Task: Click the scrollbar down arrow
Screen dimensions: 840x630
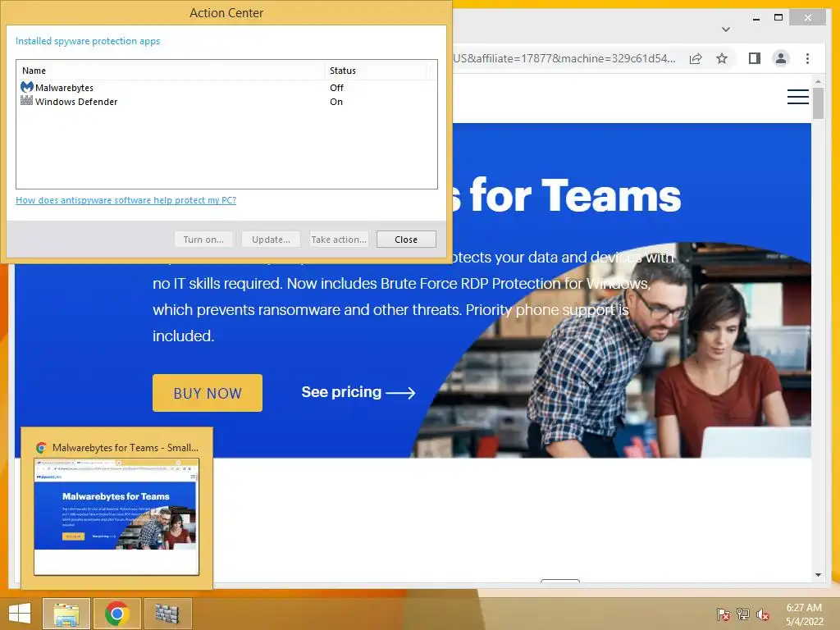Action: (818, 575)
